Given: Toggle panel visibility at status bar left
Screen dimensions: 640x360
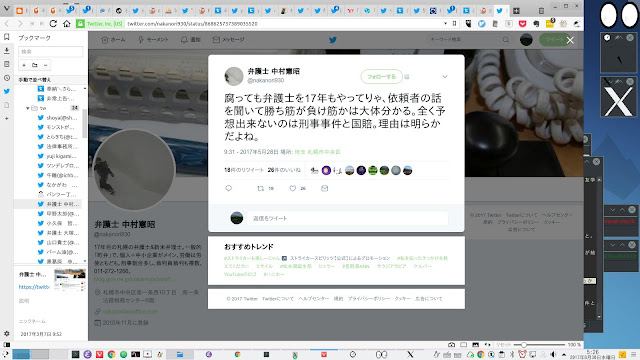Looking at the screenshot, I should tap(7, 345).
